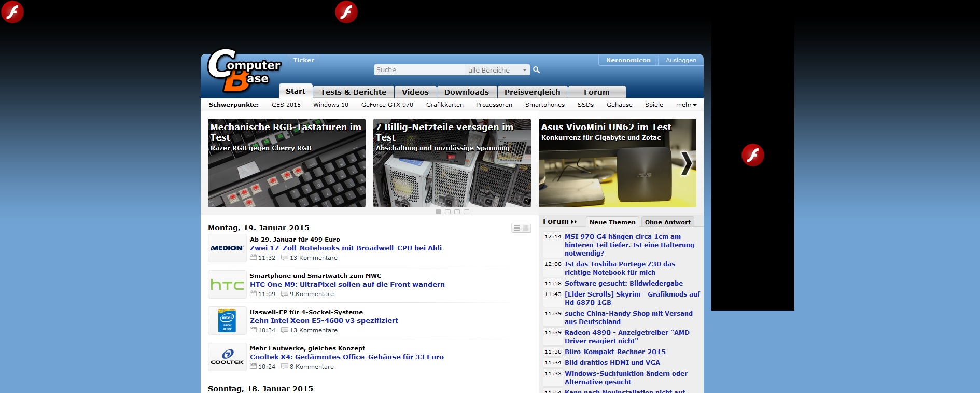Expand the 'mehr' topics dropdown
This screenshot has height=393, width=980.
686,105
